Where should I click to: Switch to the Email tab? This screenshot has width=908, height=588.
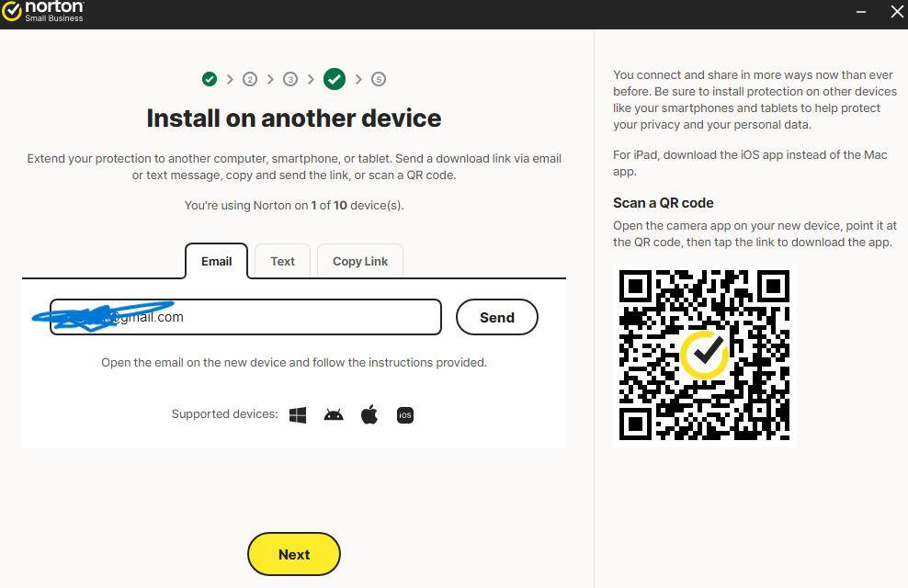[x=216, y=261]
